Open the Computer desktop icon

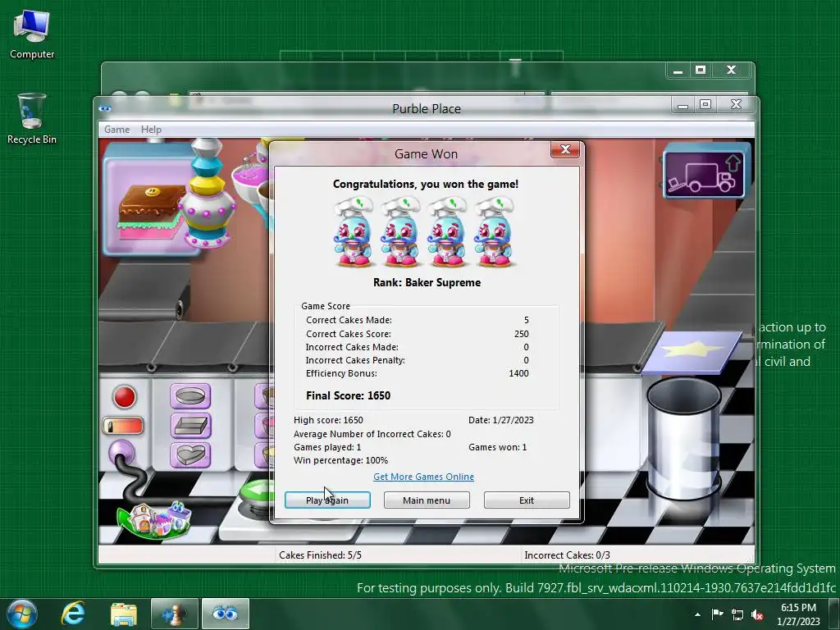[x=32, y=34]
